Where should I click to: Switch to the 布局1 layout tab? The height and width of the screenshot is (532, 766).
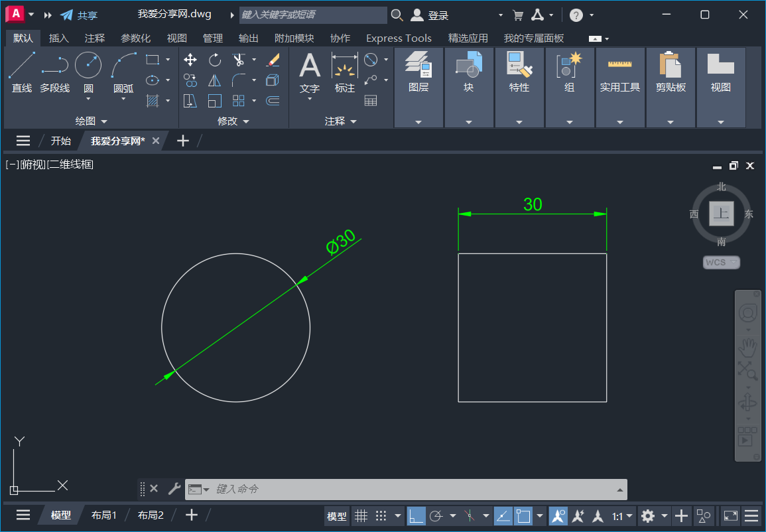[103, 515]
